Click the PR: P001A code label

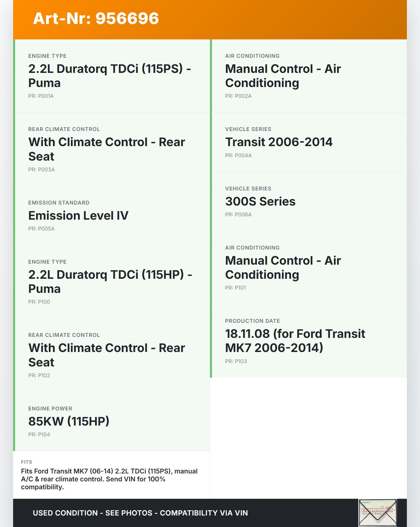(41, 96)
